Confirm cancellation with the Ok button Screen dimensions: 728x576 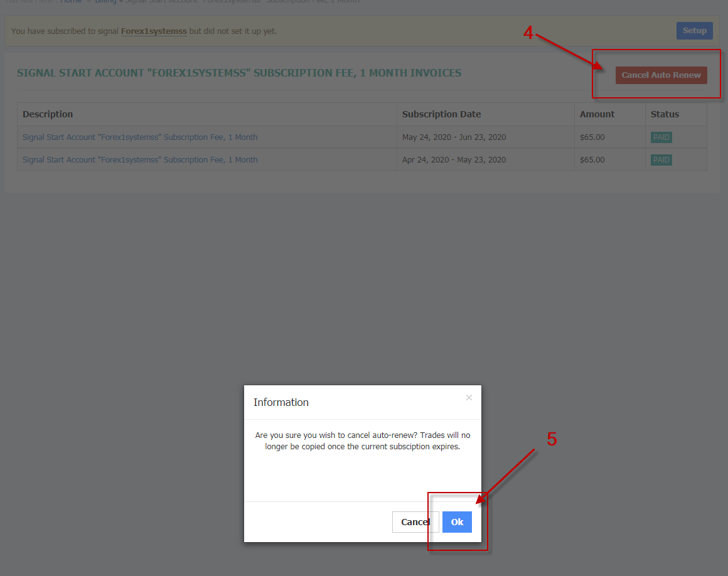[x=457, y=521]
